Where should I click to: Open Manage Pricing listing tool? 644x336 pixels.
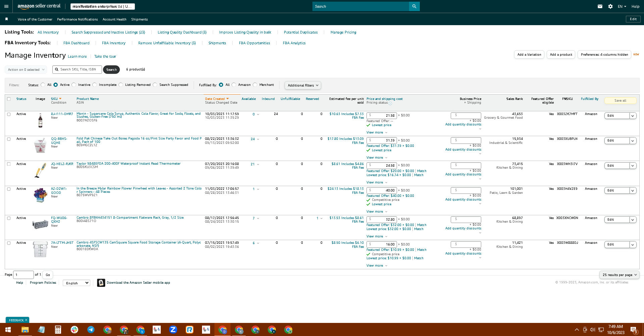tap(343, 32)
